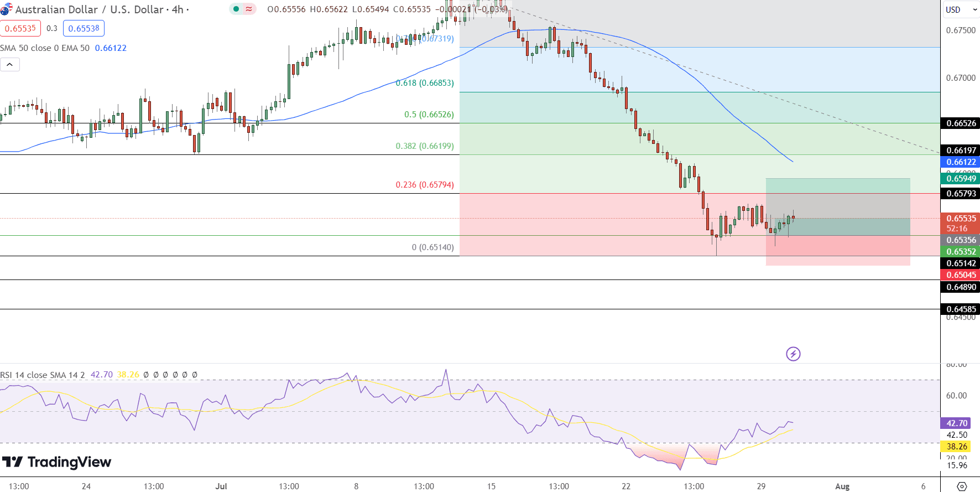Click the 0.65142 price axis label

point(961,263)
